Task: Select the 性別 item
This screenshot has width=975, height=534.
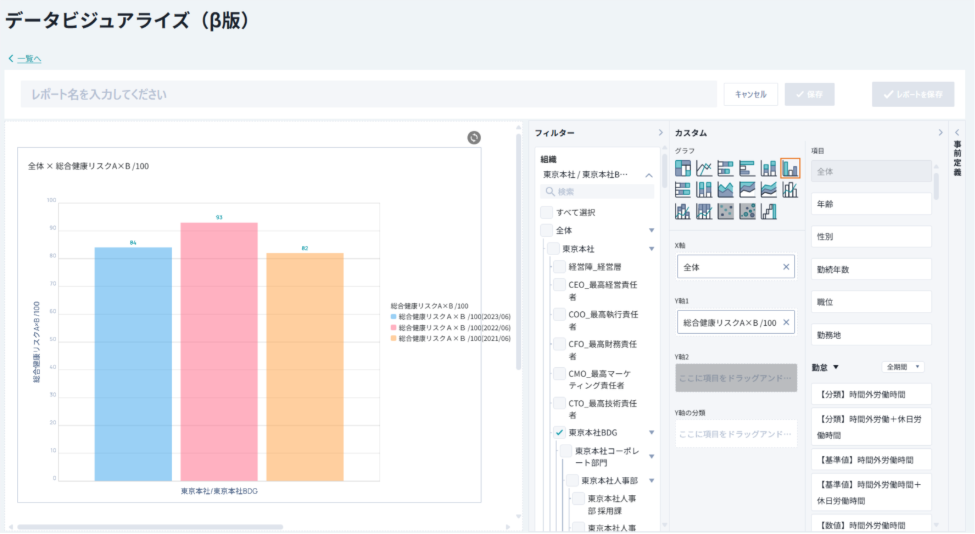Action: [x=871, y=236]
